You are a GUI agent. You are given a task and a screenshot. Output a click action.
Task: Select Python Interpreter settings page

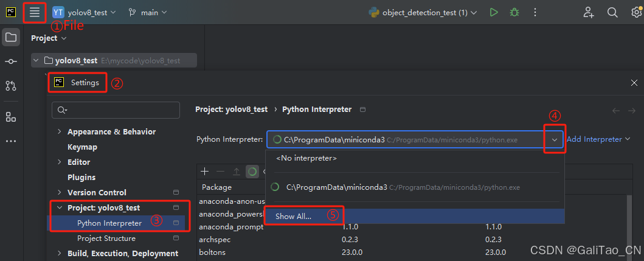tap(109, 223)
